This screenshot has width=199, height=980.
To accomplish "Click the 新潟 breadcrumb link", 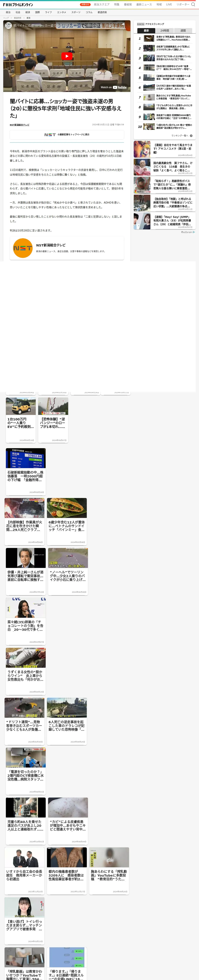I will (29, 18).
